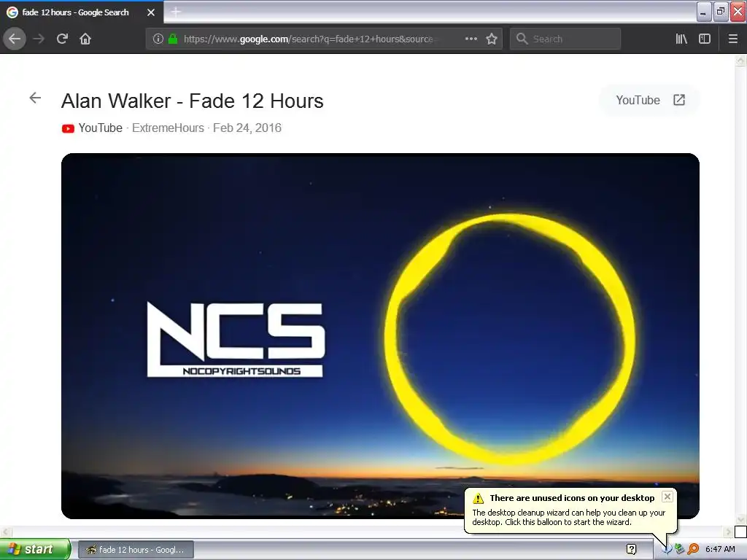Minimize the Firefox window

[704, 12]
